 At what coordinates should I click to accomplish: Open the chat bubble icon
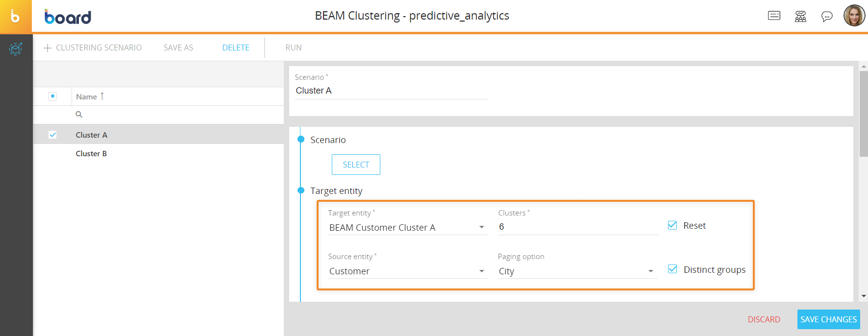point(827,17)
